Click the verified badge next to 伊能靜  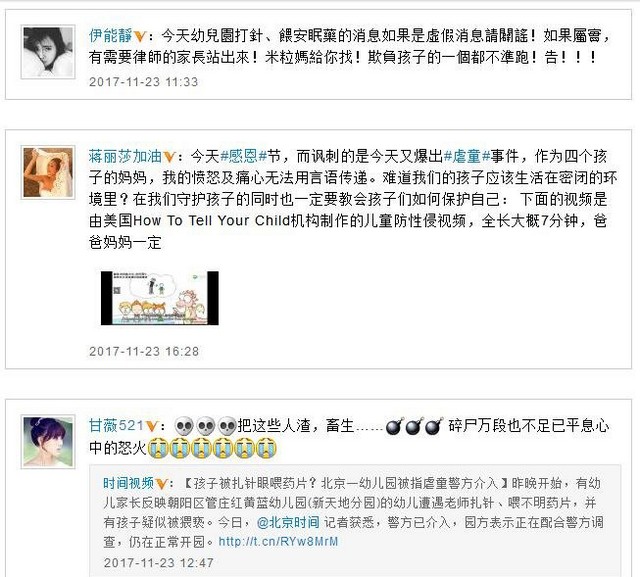tap(140, 37)
